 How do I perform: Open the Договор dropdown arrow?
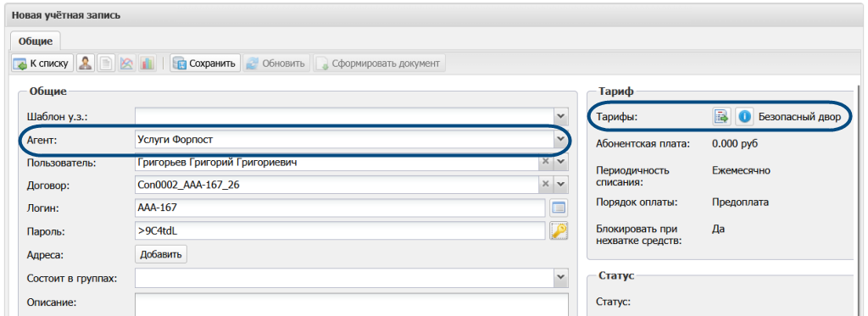point(561,185)
